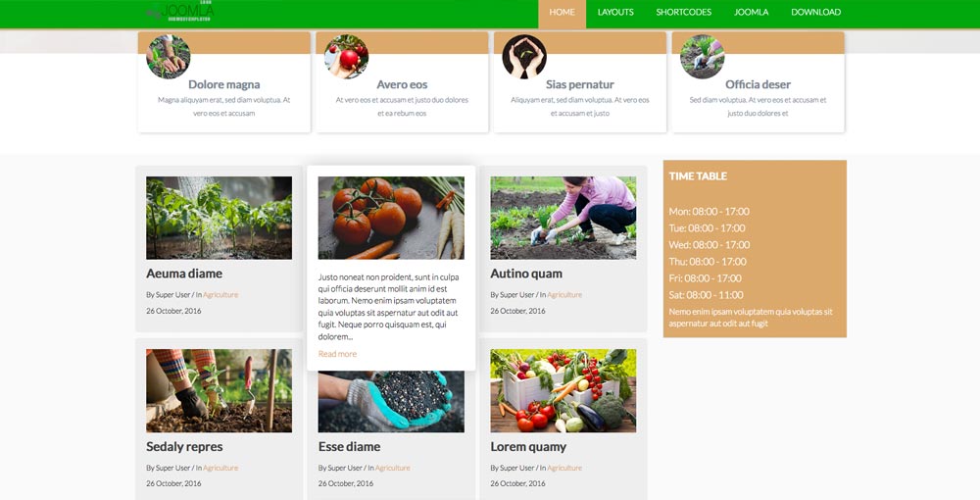
Task: Click the Sias pernatur circular hands image
Action: tap(524, 56)
